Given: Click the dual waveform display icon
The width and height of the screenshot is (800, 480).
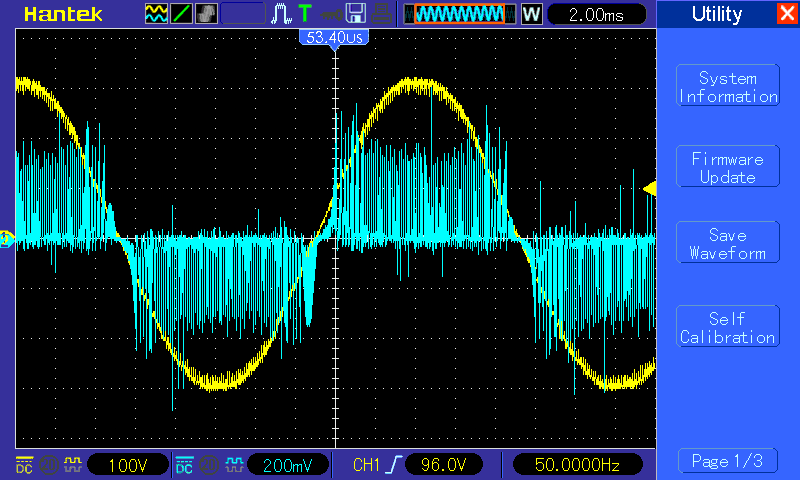Looking at the screenshot, I should 156,14.
